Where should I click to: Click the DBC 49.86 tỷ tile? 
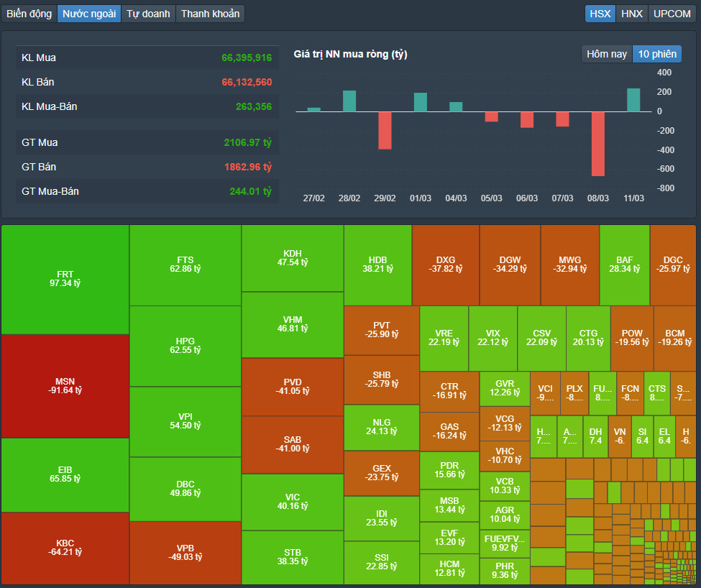click(x=185, y=489)
